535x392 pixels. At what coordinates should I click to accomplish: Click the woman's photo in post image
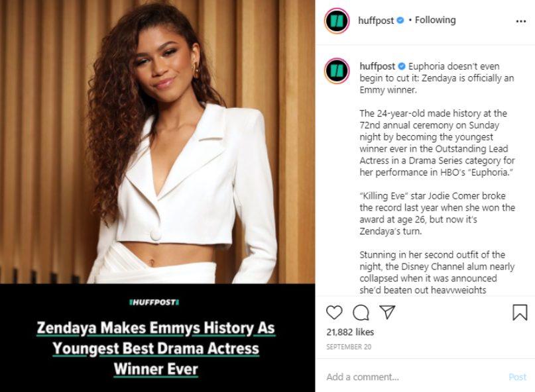click(157, 142)
